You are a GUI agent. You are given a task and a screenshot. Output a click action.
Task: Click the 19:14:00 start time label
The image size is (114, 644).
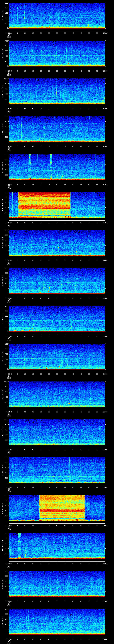[9, 33]
